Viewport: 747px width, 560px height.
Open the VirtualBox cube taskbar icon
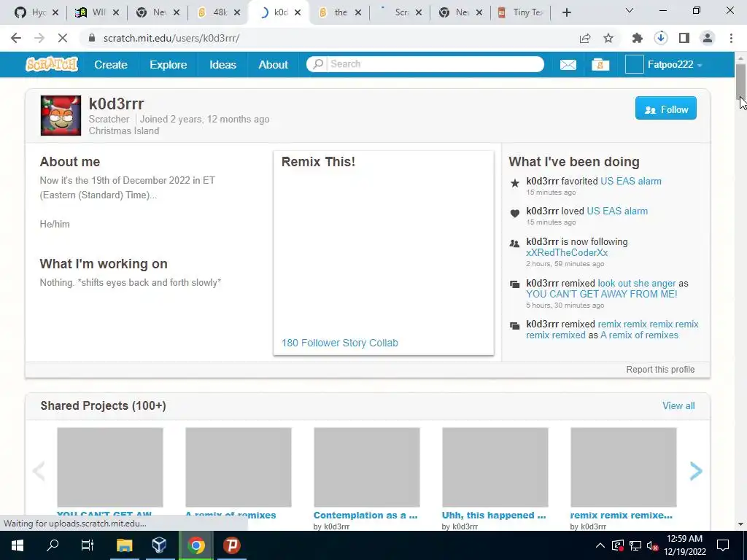pyautogui.click(x=160, y=545)
